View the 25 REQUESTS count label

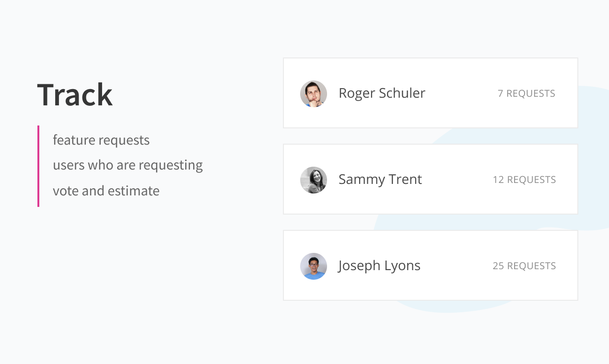pos(524,266)
